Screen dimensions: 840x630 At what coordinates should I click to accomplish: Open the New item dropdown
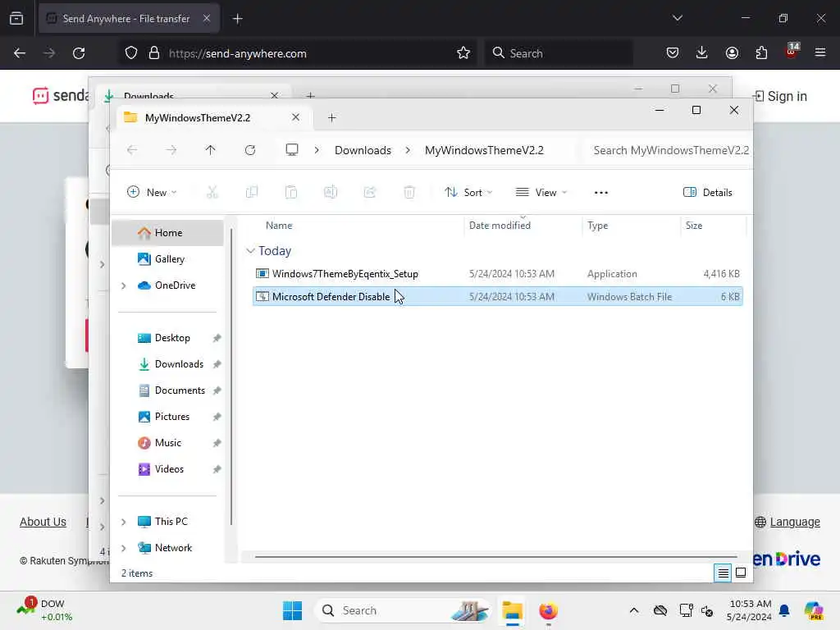click(152, 192)
